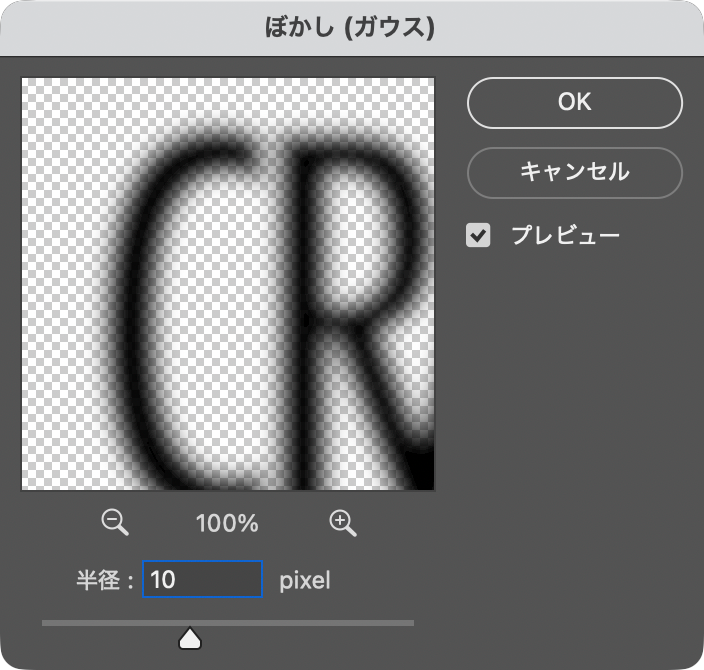Click the far left end of radius slider
Screen dimensions: 704x670
(45, 623)
